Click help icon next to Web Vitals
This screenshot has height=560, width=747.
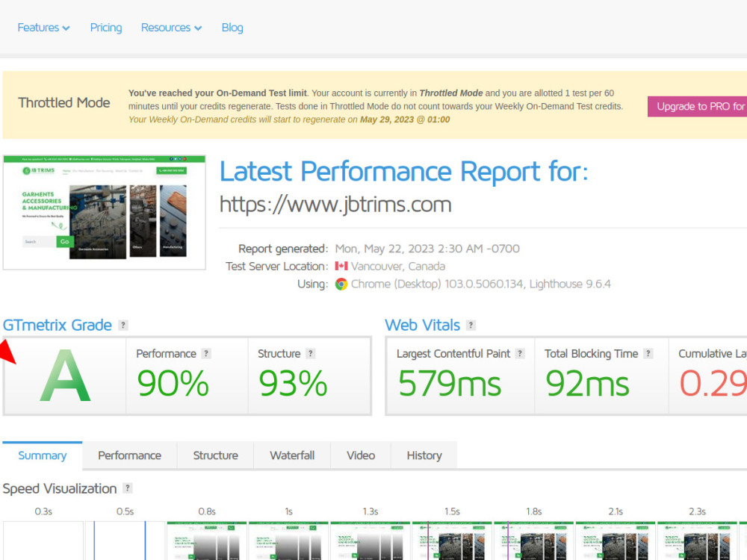coord(471,326)
